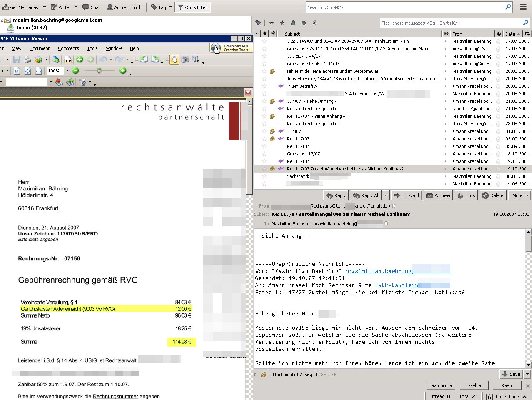Click the Forward button
Image resolution: width=532 pixels, height=400 pixels.
[406, 195]
